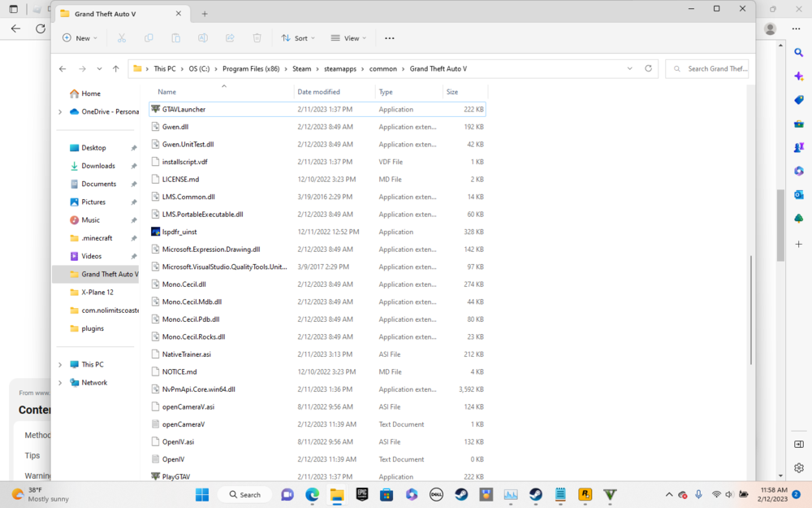Expand the This PC tree item
This screenshot has height=508, width=812.
(x=59, y=364)
